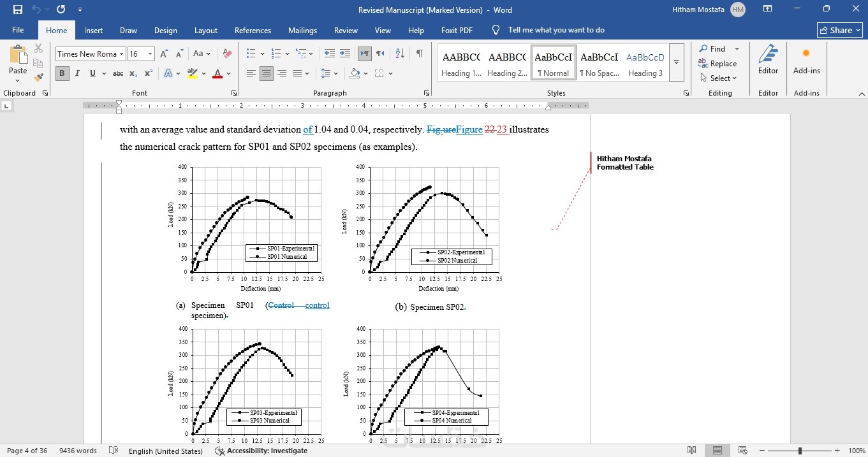Switch to the References tab

pyautogui.click(x=253, y=30)
